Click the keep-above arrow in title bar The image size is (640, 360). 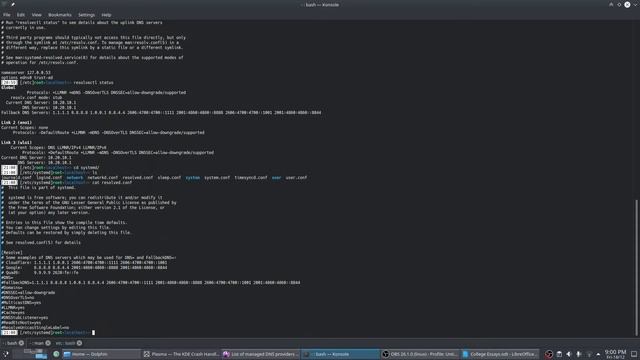click(611, 4)
